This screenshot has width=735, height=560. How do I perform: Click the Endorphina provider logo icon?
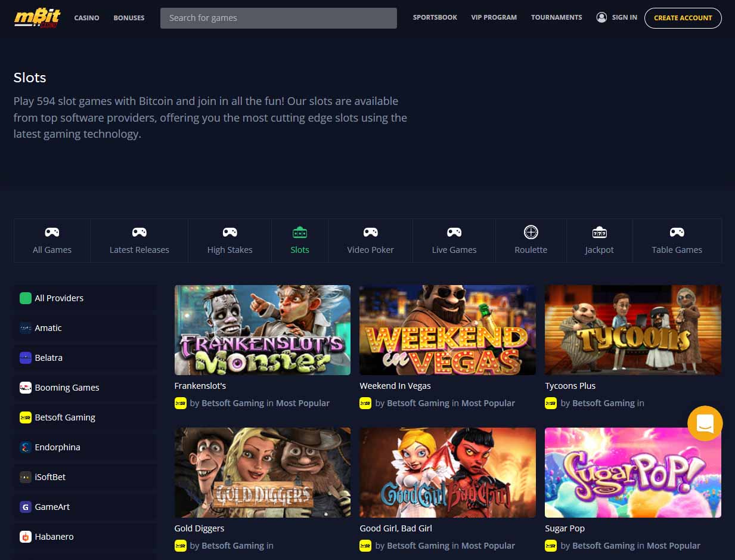click(26, 447)
